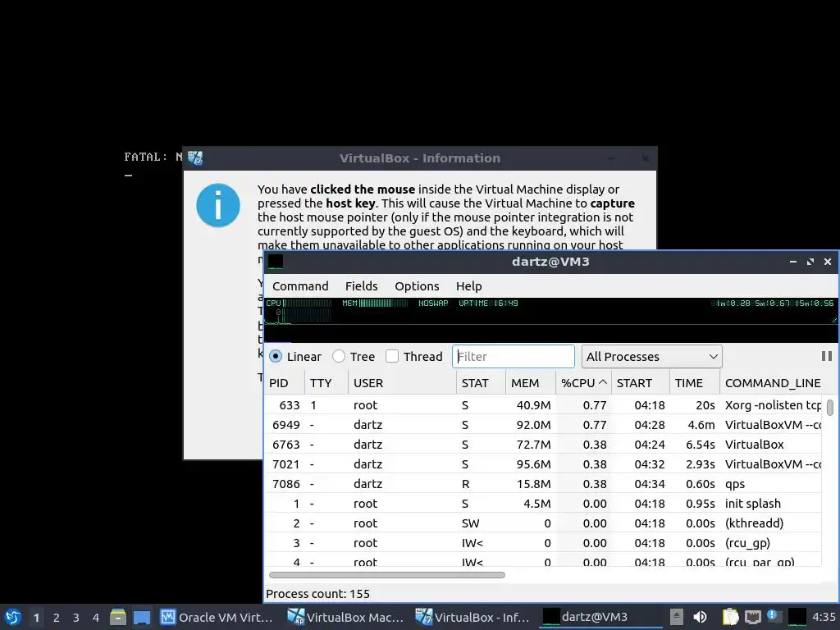This screenshot has height=630, width=840.
Task: Sort by PID column header
Action: (x=285, y=383)
